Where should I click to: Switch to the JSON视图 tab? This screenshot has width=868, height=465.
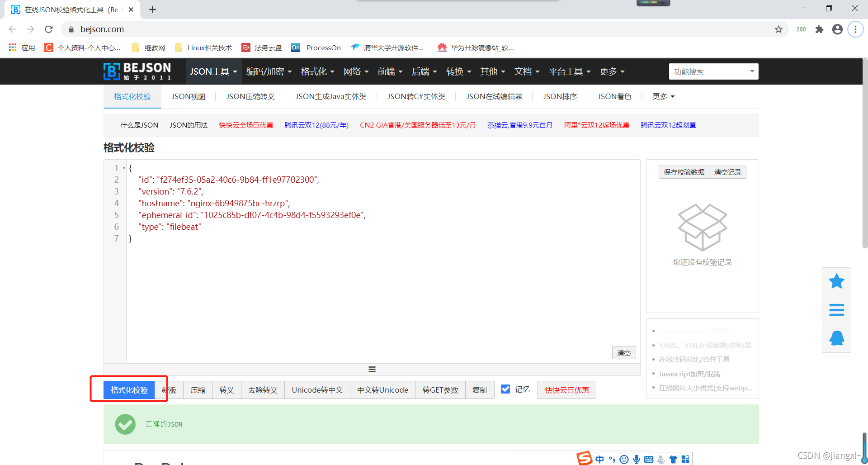tap(189, 96)
